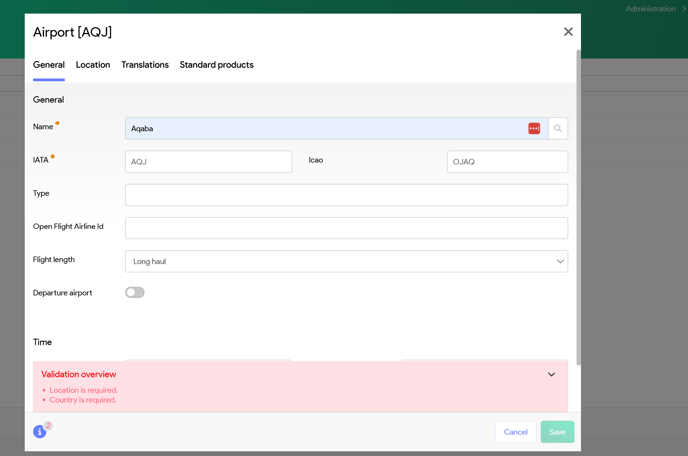Click the magnifier search icon beside Name
Viewport: 688px width, 456px height.
(x=558, y=128)
